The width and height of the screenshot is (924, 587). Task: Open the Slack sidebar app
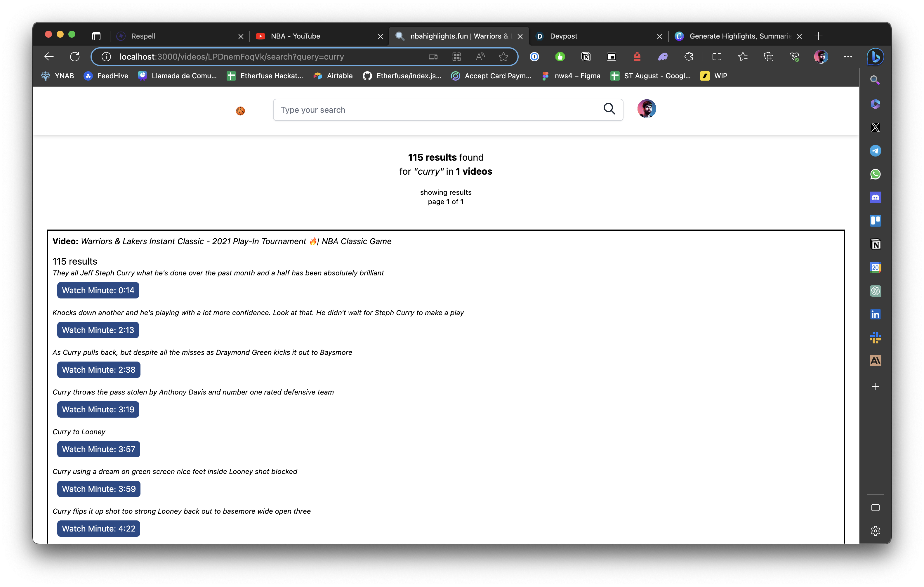(x=875, y=338)
